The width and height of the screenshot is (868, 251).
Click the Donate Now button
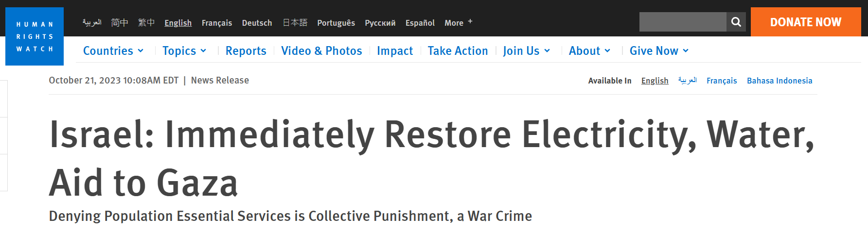coord(806,22)
